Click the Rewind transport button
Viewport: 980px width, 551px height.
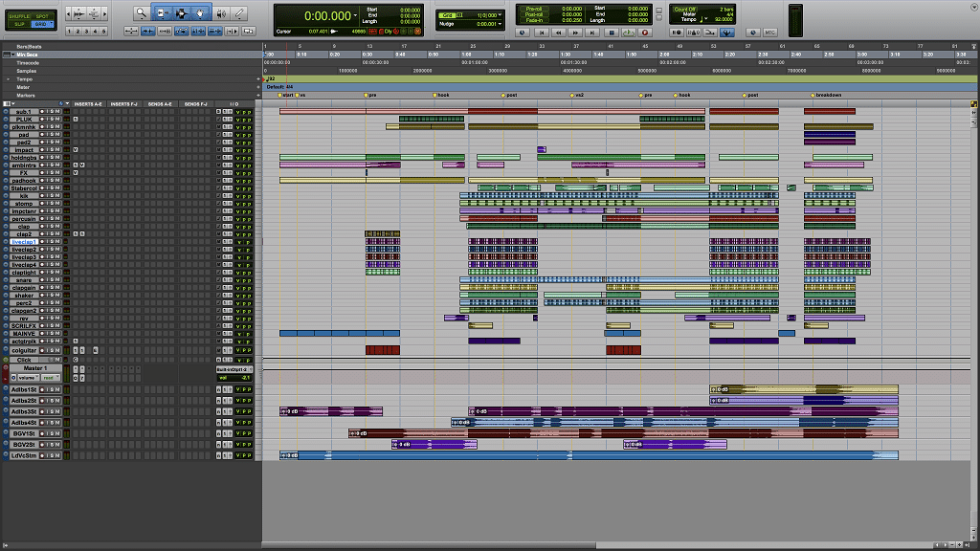(x=558, y=33)
